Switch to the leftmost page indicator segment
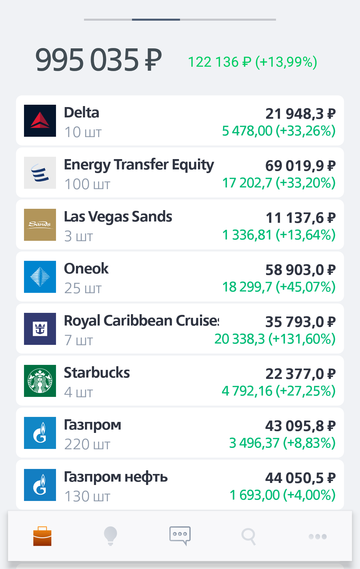This screenshot has height=569, width=360. (x=108, y=19)
